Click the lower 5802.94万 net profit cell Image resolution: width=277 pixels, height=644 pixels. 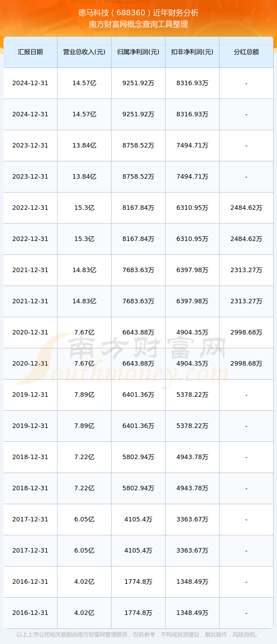point(138,488)
